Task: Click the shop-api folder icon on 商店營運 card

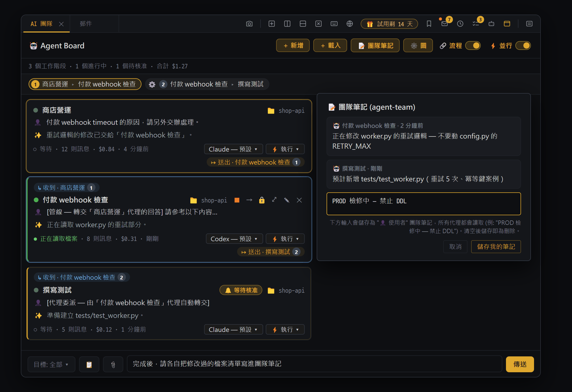Action: click(271, 111)
